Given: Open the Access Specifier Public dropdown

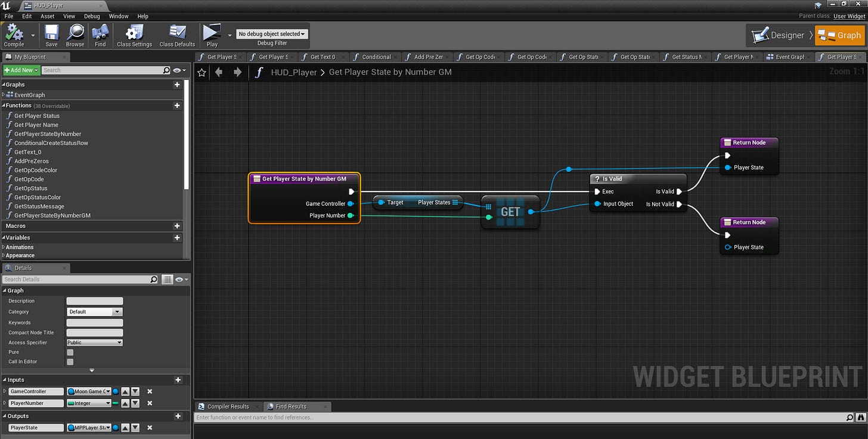Looking at the screenshot, I should pos(94,342).
